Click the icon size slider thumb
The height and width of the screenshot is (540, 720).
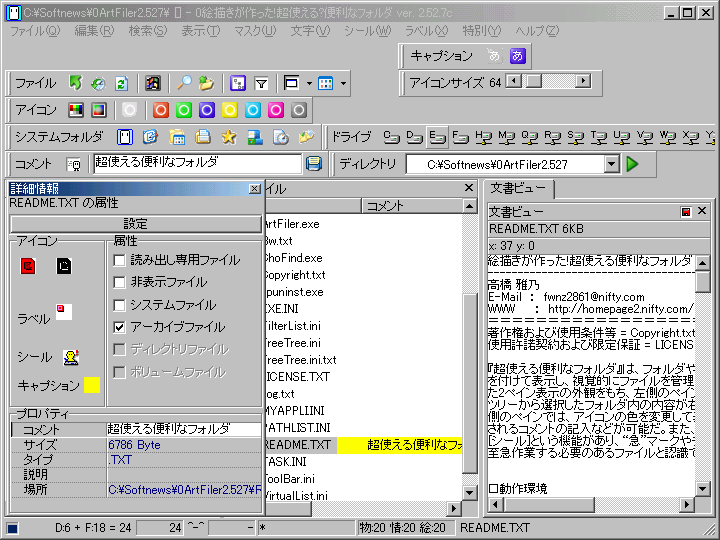534,81
